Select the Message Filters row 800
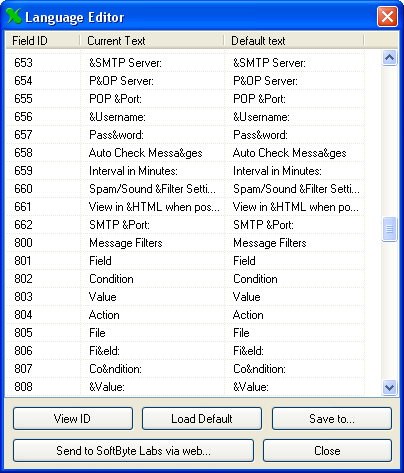The width and height of the screenshot is (404, 473). tap(185, 243)
